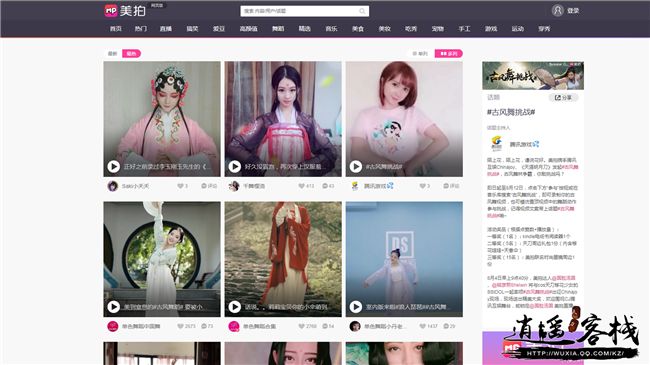This screenshot has height=365, width=650.
Task: Click the search magnifier icon
Action: 362,11
